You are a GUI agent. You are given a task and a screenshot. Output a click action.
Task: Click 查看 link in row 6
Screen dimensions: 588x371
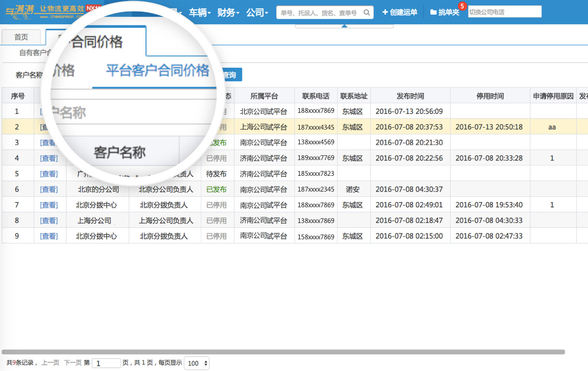[x=49, y=189]
